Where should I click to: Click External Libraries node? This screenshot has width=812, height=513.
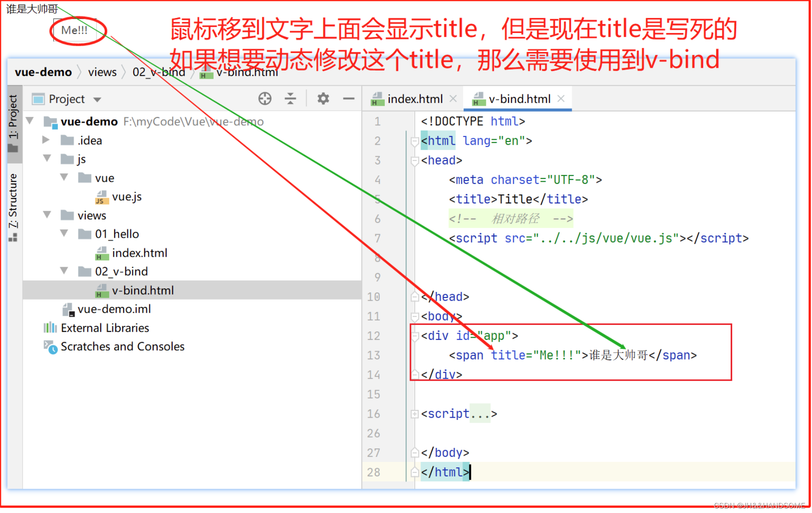coord(105,328)
